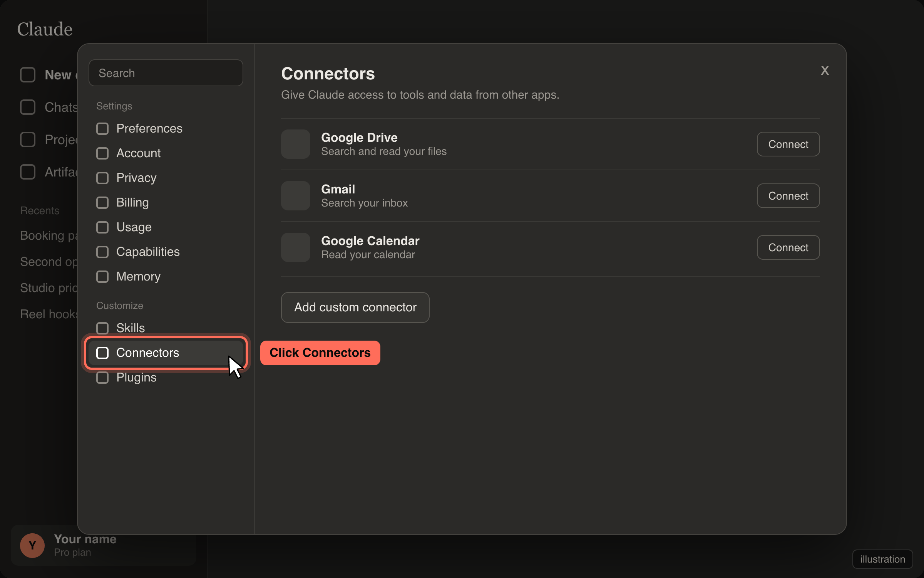This screenshot has height=578, width=924.
Task: Open the Booking recent chat
Action: click(49, 235)
